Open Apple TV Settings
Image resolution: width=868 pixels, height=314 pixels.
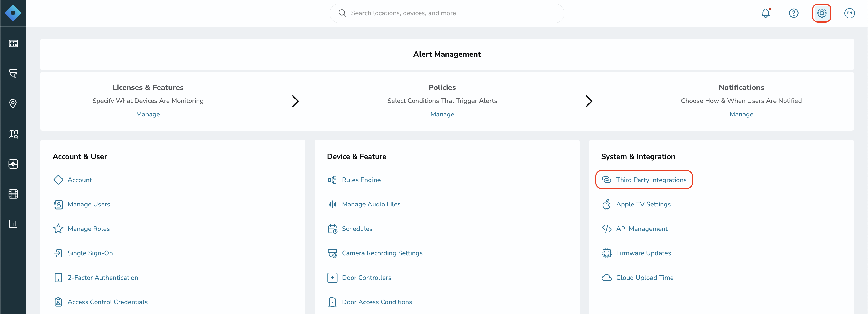click(x=643, y=204)
